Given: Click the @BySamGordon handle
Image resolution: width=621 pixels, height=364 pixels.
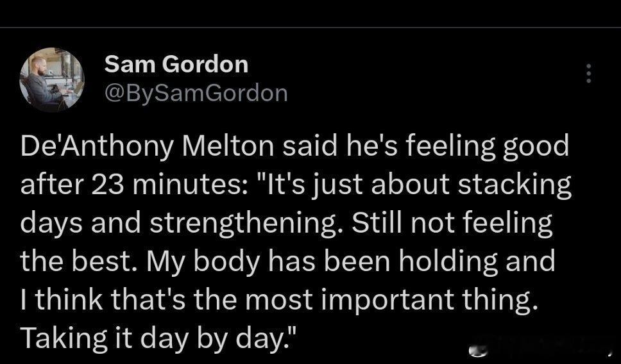Looking at the screenshot, I should pyautogui.click(x=195, y=94).
